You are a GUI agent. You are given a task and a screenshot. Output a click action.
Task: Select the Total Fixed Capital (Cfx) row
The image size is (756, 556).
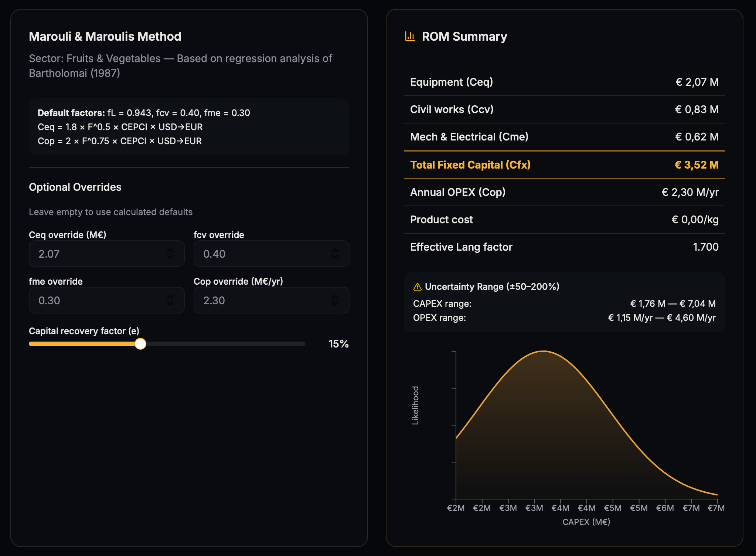pyautogui.click(x=564, y=165)
